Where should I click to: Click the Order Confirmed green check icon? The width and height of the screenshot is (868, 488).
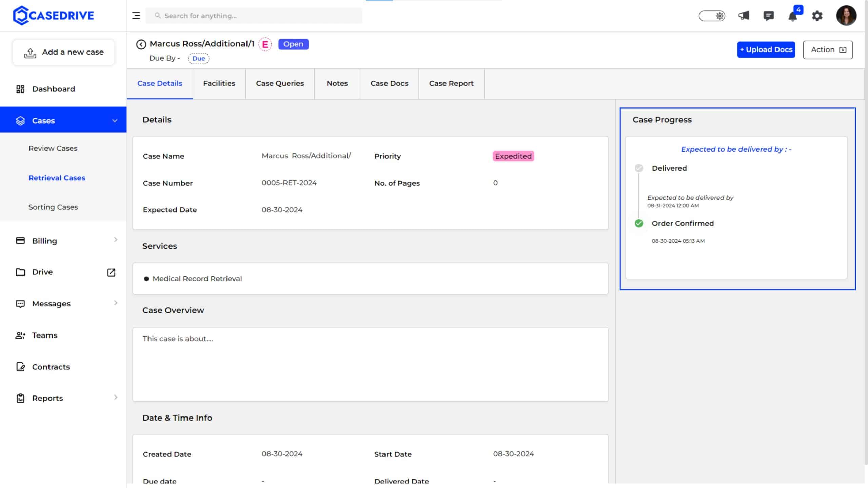[639, 223]
